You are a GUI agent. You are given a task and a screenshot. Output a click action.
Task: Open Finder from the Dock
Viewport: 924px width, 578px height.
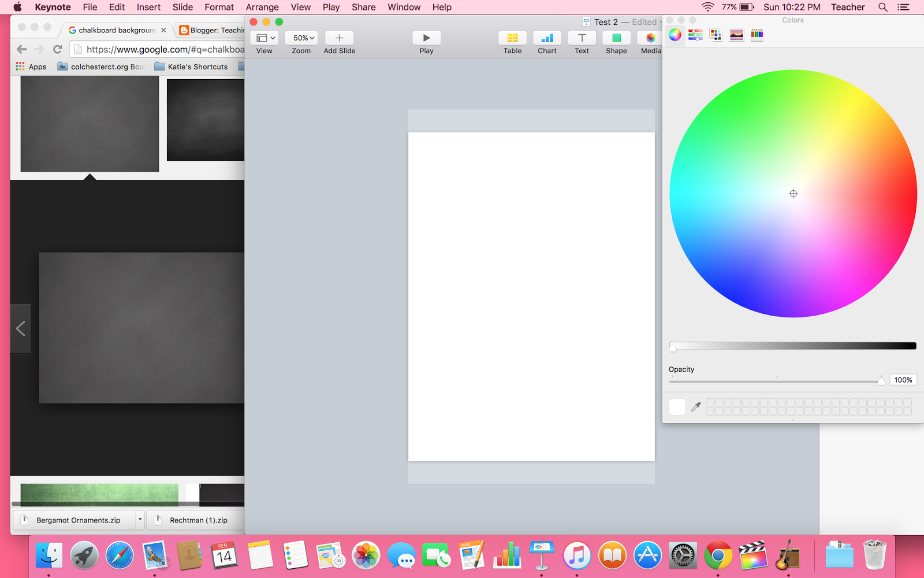49,556
